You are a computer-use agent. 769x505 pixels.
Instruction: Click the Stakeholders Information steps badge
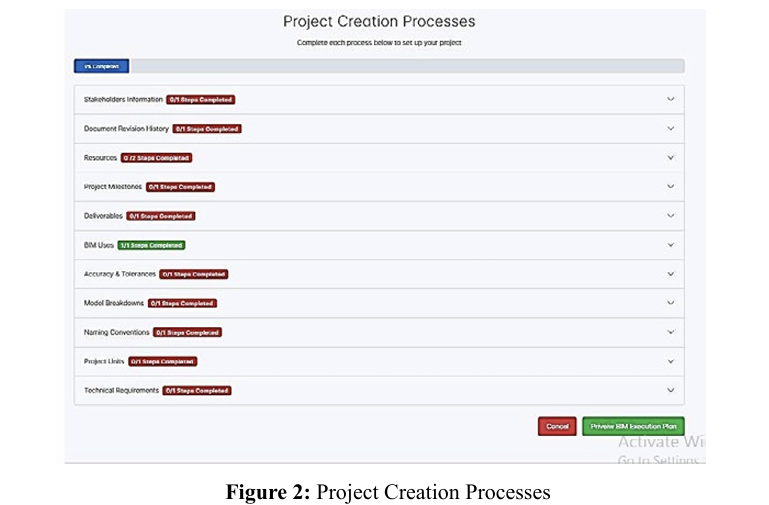coord(201,100)
